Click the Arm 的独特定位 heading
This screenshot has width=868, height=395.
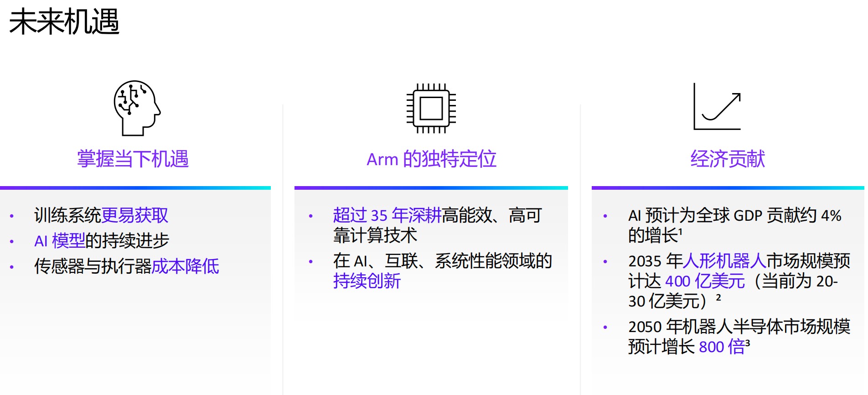point(431,159)
